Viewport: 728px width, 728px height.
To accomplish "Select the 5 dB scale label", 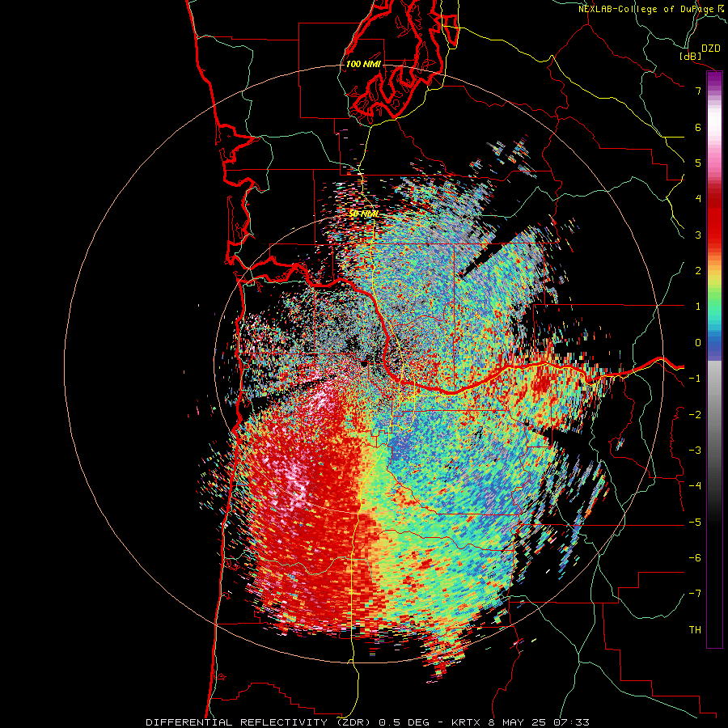I will click(x=698, y=163).
